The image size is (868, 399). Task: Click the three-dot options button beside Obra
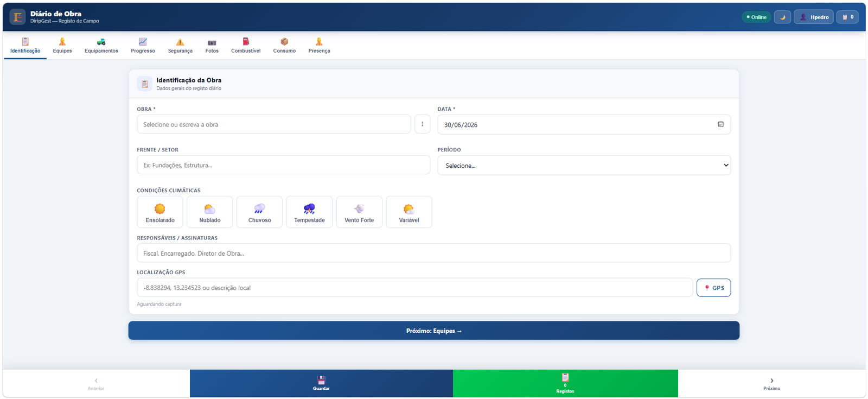(x=422, y=124)
